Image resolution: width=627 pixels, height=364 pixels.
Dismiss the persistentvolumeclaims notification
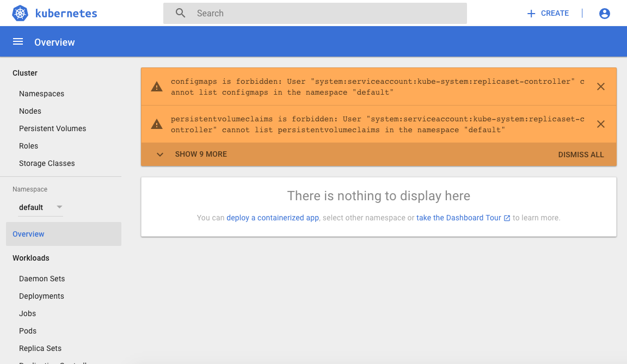coord(601,124)
